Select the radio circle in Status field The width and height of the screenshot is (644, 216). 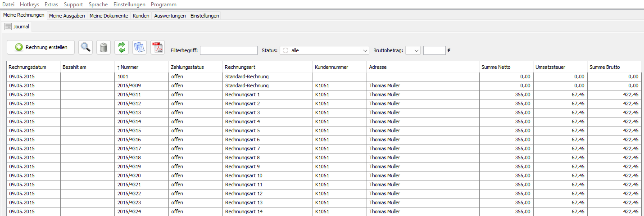click(x=286, y=50)
